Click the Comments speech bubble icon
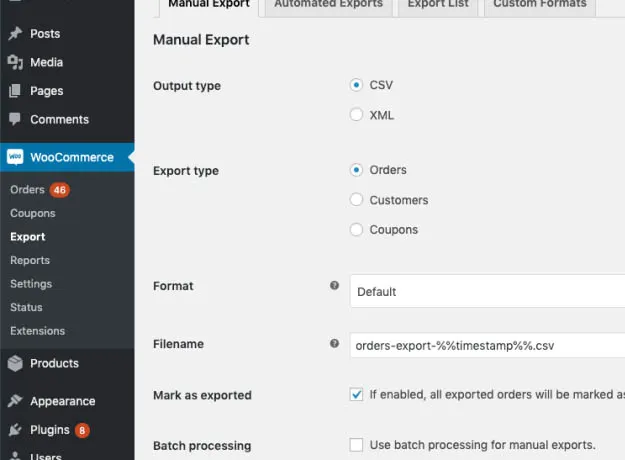The height and width of the screenshot is (460, 625). click(15, 119)
